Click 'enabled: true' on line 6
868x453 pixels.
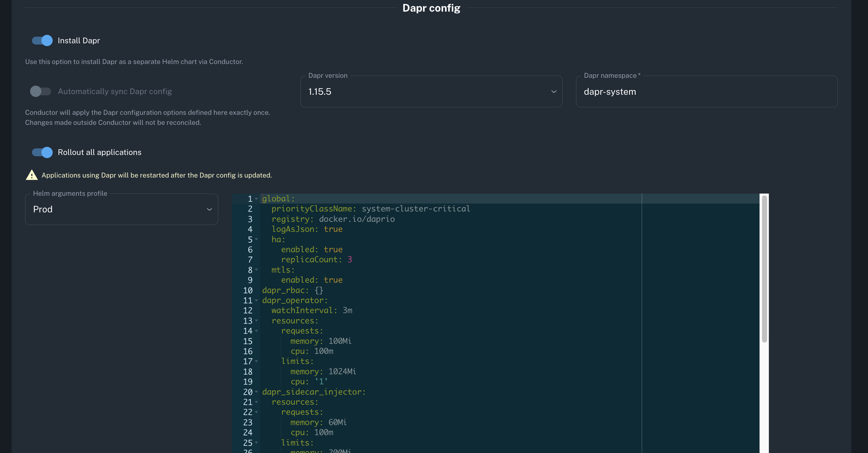point(312,249)
